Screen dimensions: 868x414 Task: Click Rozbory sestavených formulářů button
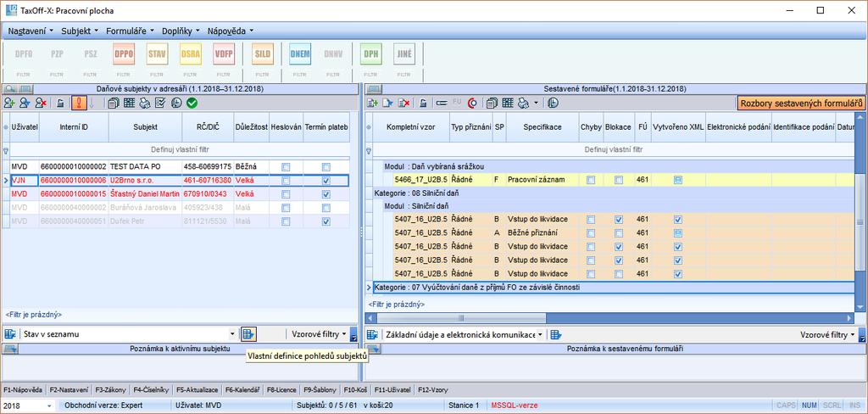coord(801,103)
